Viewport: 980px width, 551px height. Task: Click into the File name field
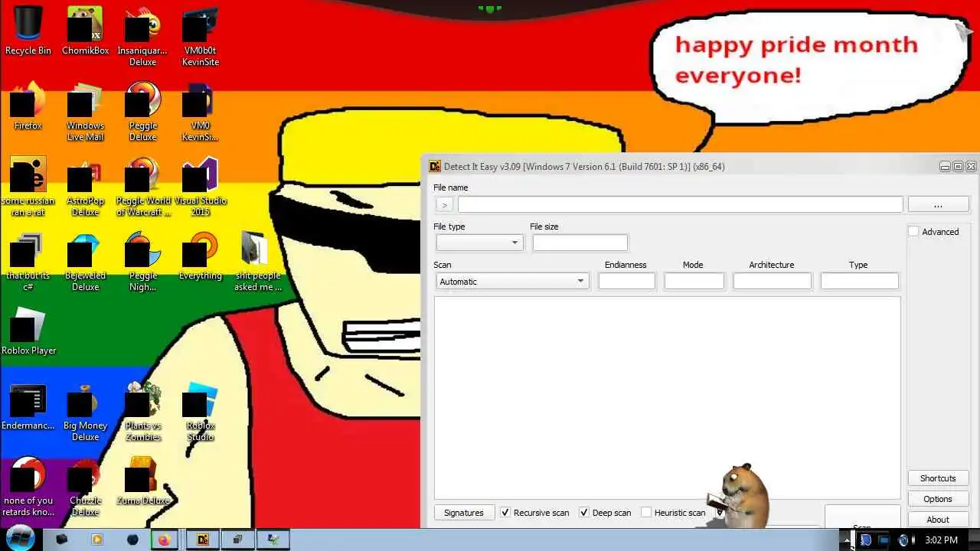[681, 204]
